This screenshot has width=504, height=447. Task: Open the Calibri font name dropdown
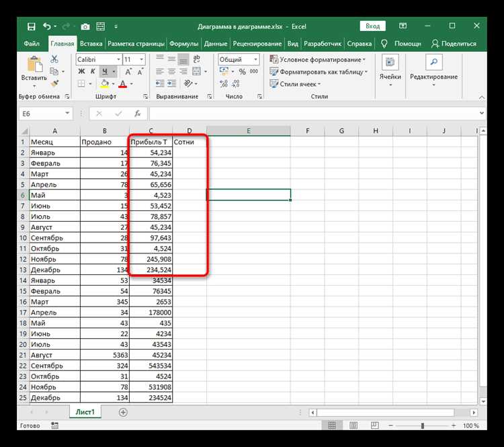pos(118,60)
